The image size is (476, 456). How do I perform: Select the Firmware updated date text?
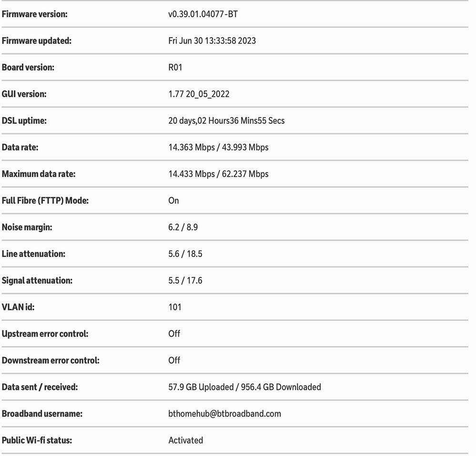[x=212, y=41]
